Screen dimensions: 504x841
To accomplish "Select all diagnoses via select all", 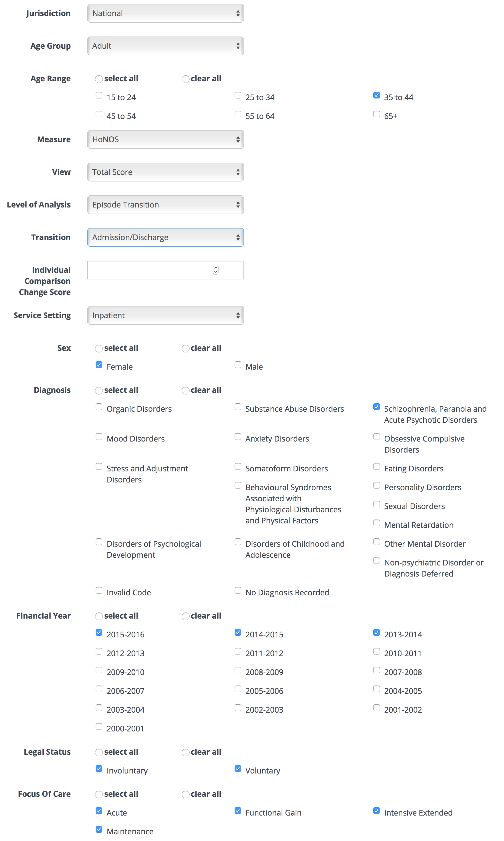I will tap(99, 390).
